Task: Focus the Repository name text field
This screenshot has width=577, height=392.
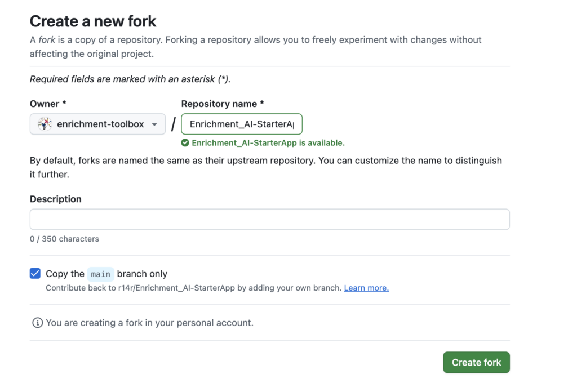Action: (x=241, y=124)
